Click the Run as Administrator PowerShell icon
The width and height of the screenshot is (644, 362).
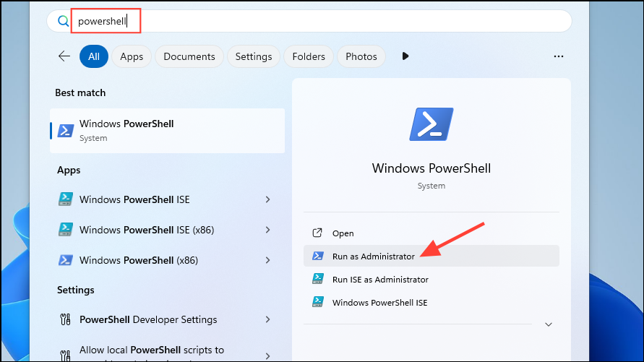[x=317, y=256]
